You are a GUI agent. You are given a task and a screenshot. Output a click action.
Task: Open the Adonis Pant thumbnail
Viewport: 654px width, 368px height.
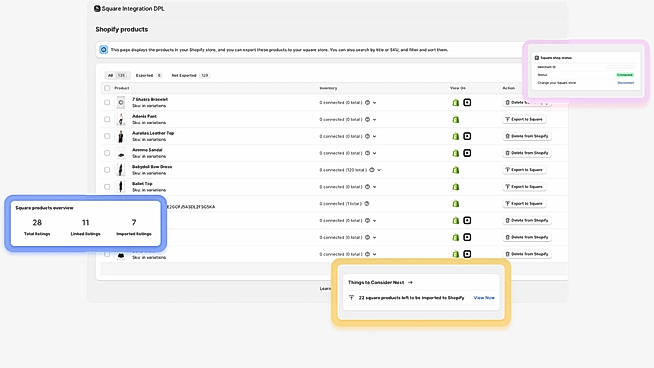(121, 119)
